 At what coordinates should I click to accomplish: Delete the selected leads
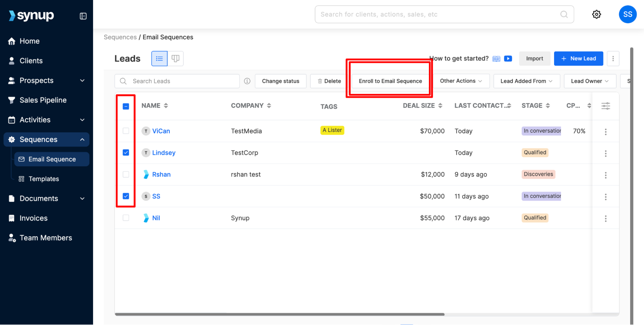pos(329,81)
